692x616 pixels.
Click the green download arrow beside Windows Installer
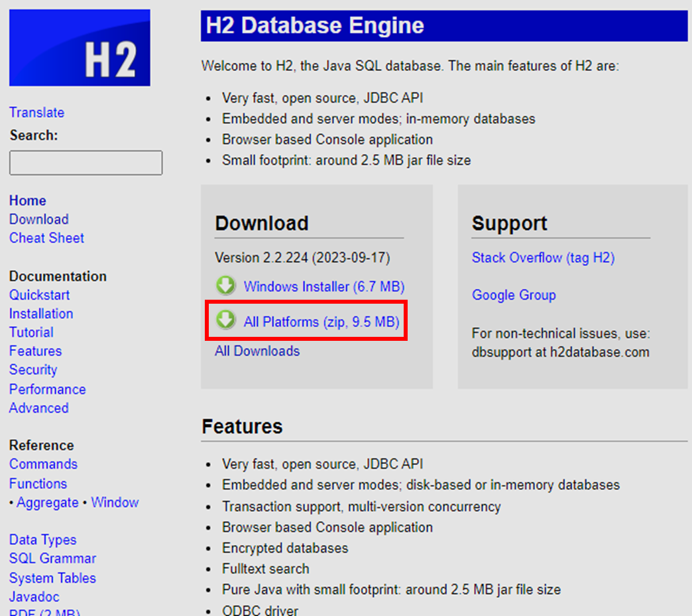click(x=225, y=286)
